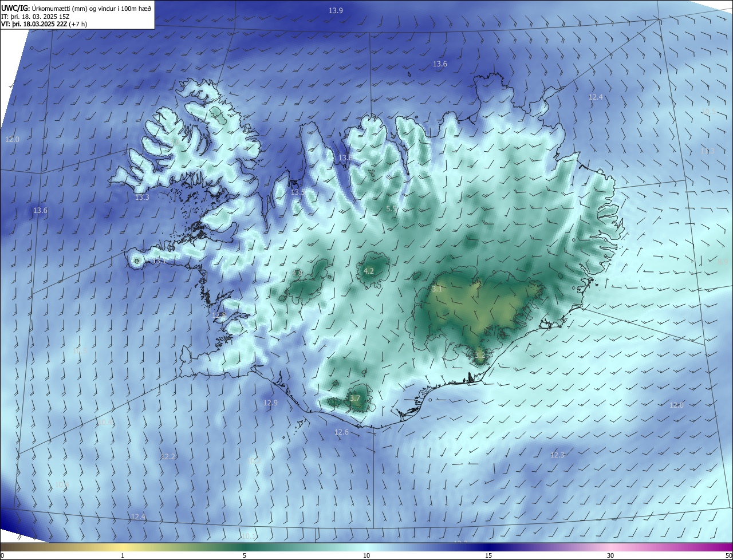Click the 12.9 value label on the map
This screenshot has height=560, width=733.
pos(270,403)
